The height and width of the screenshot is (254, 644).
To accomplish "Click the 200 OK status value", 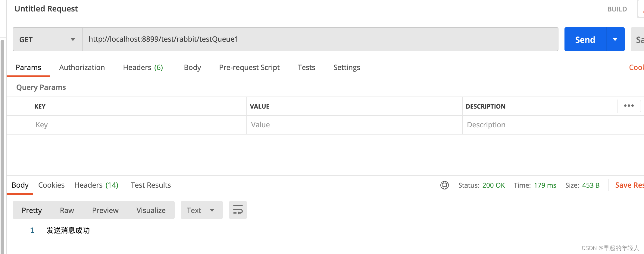I will 493,185.
